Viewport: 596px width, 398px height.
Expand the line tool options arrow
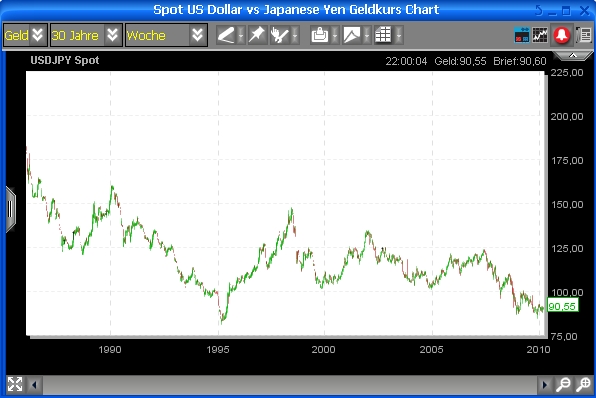(x=241, y=35)
